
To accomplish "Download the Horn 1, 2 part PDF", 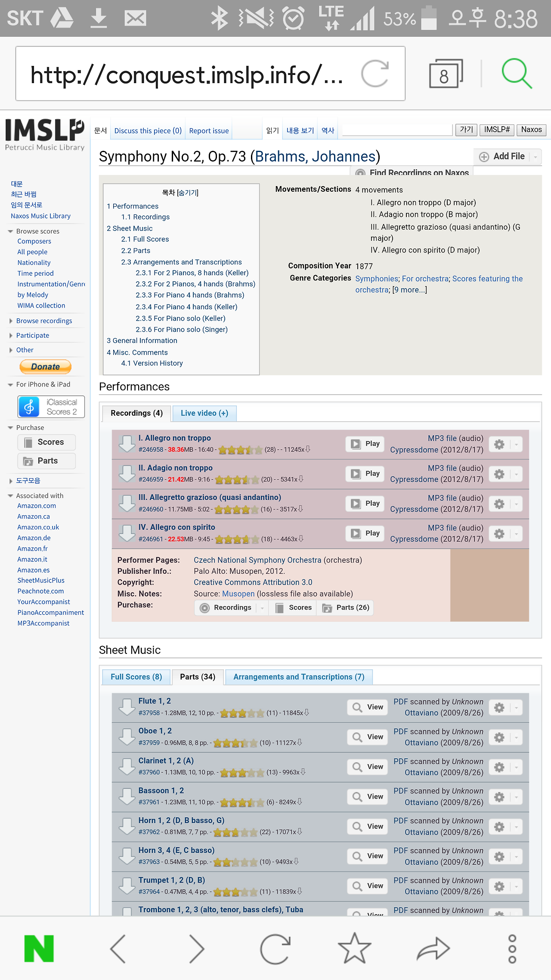I will pyautogui.click(x=127, y=826).
